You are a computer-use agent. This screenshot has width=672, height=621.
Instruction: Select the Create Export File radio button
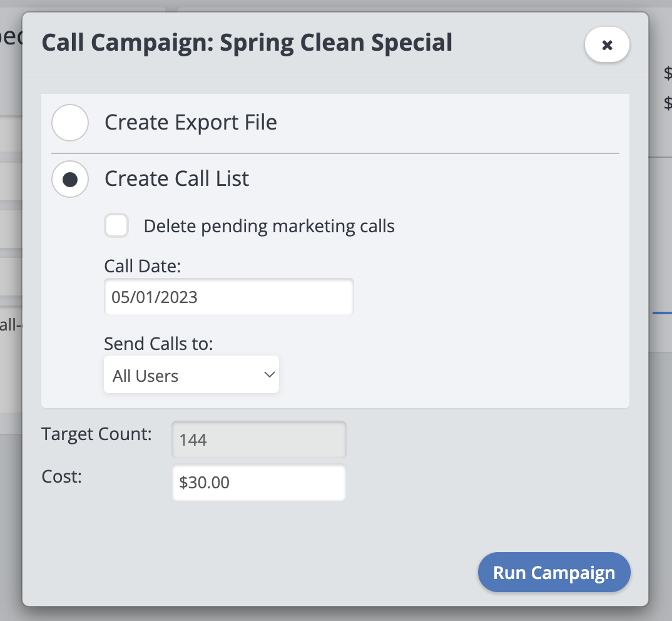pos(70,123)
